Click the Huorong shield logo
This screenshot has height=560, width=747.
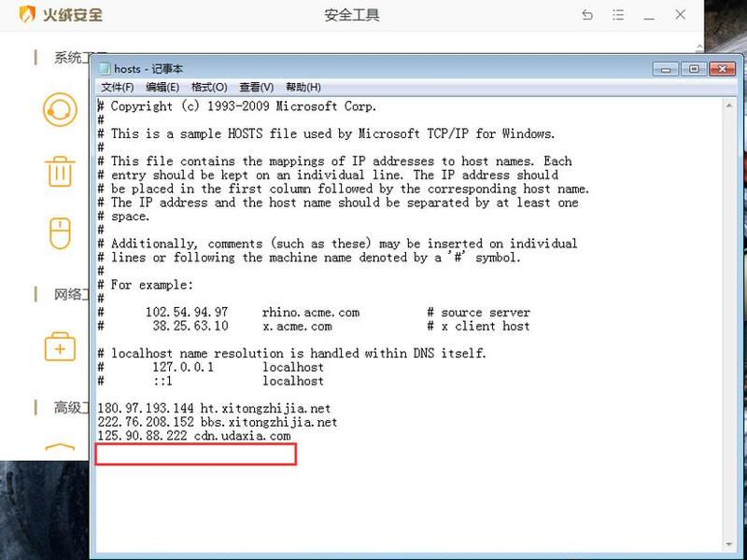point(27,14)
